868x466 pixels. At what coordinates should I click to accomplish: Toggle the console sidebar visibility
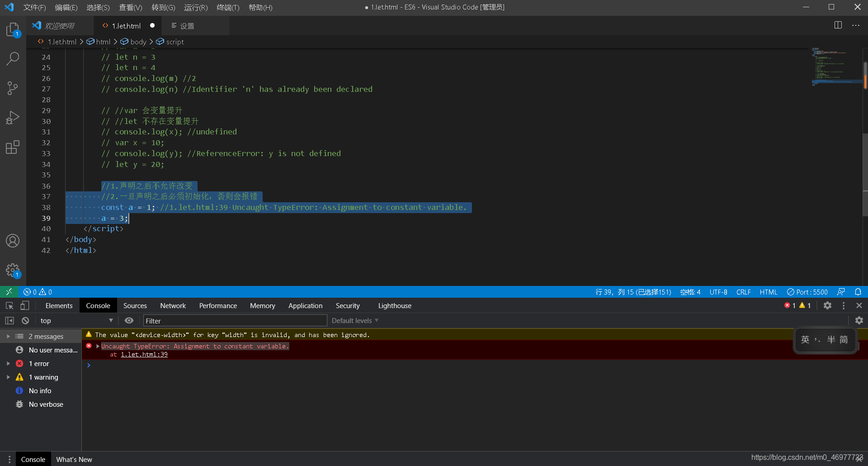tap(9, 320)
